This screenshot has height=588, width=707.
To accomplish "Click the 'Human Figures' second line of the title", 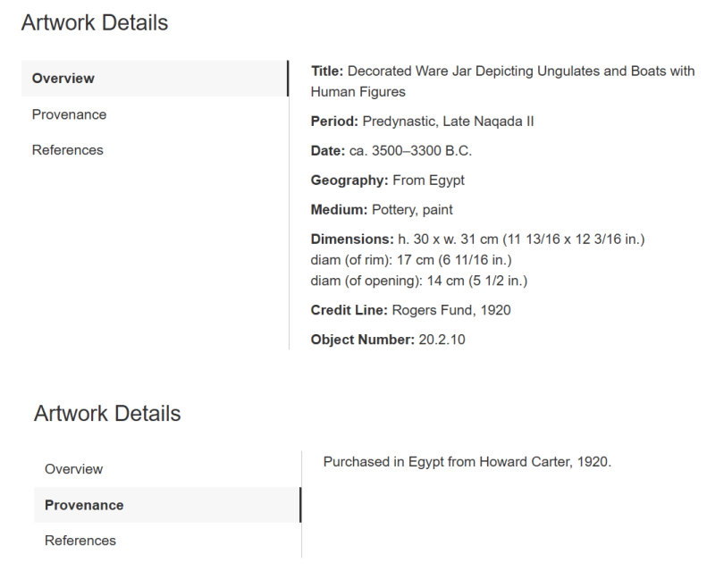I will 358,92.
